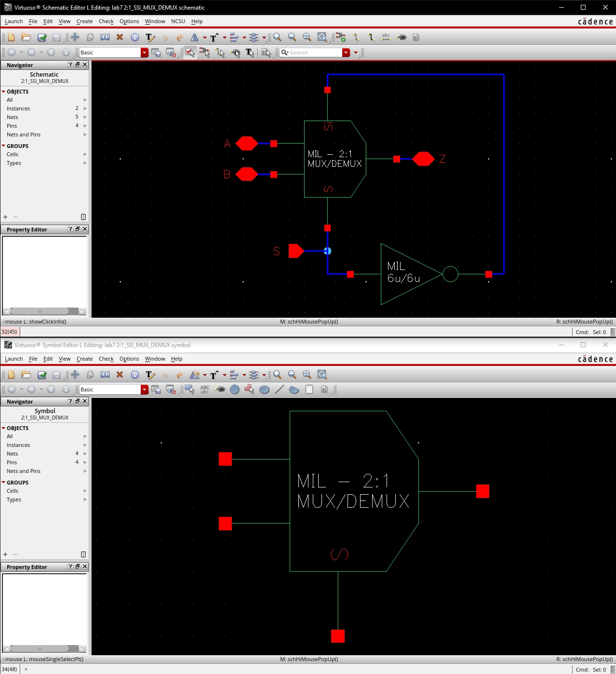The image size is (616, 674).
Task: Select Instances row in schematic Navigator
Action: pos(18,108)
